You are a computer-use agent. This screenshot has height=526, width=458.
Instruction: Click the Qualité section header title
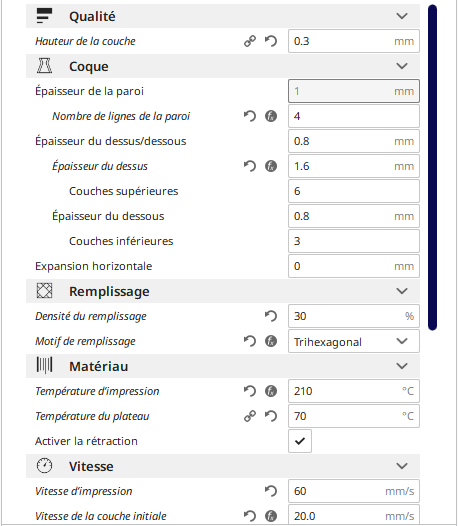click(x=92, y=16)
